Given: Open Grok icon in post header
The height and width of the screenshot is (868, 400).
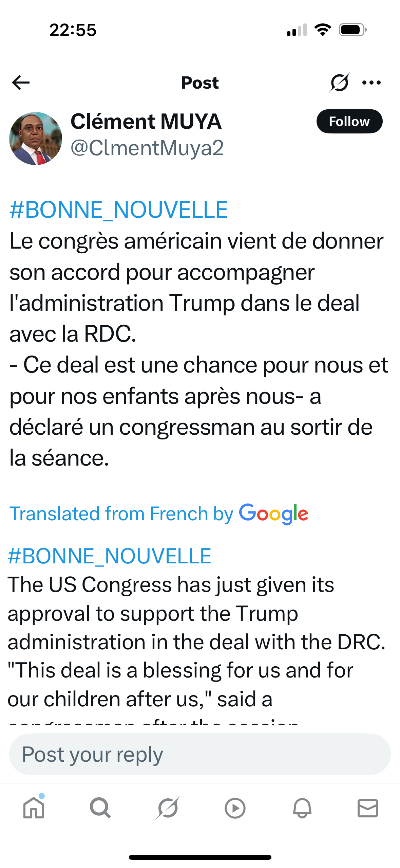Looking at the screenshot, I should 339,83.
